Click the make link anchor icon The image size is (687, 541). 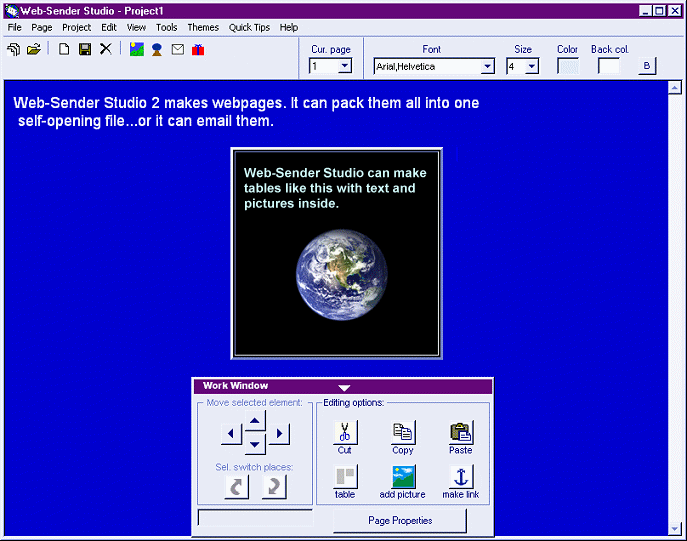point(461,477)
